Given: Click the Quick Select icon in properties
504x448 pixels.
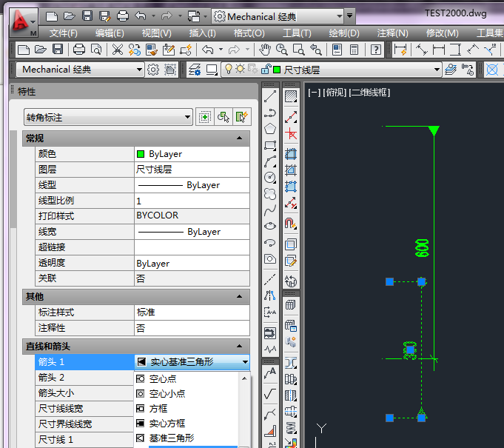Looking at the screenshot, I should click(241, 117).
